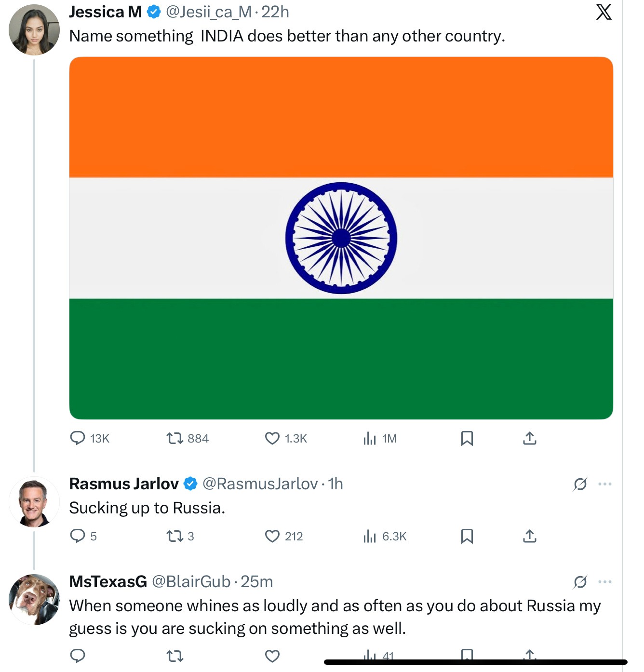Image resolution: width=644 pixels, height=672 pixels.
Task: View analytics for Jessica M's post
Action: pyautogui.click(x=370, y=438)
